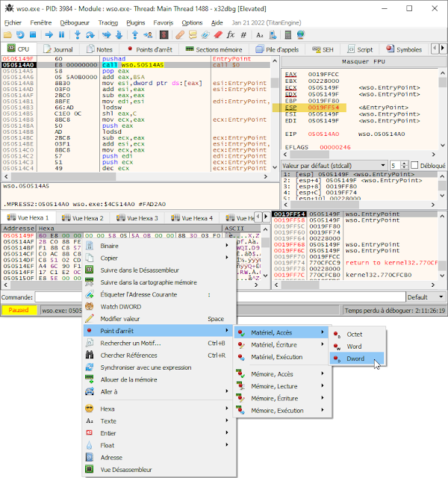
Task: Switch to the Journal tab
Action: click(x=58, y=49)
